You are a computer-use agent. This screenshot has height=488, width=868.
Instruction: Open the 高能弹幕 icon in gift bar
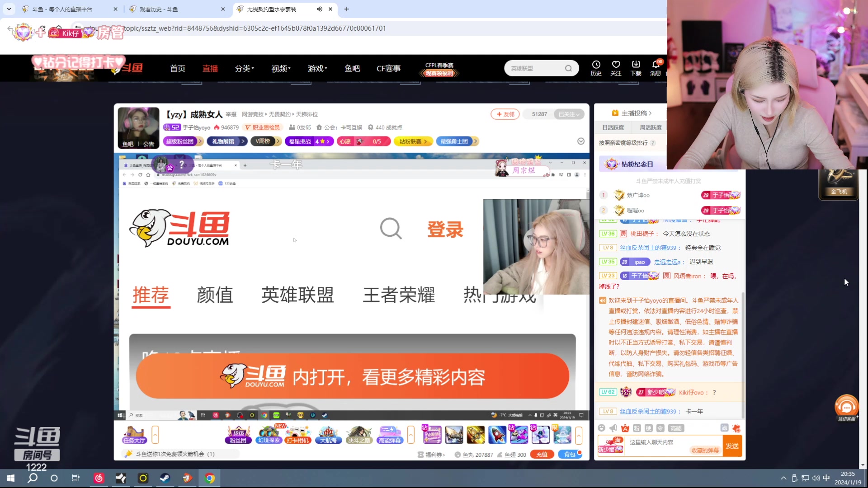(x=390, y=435)
